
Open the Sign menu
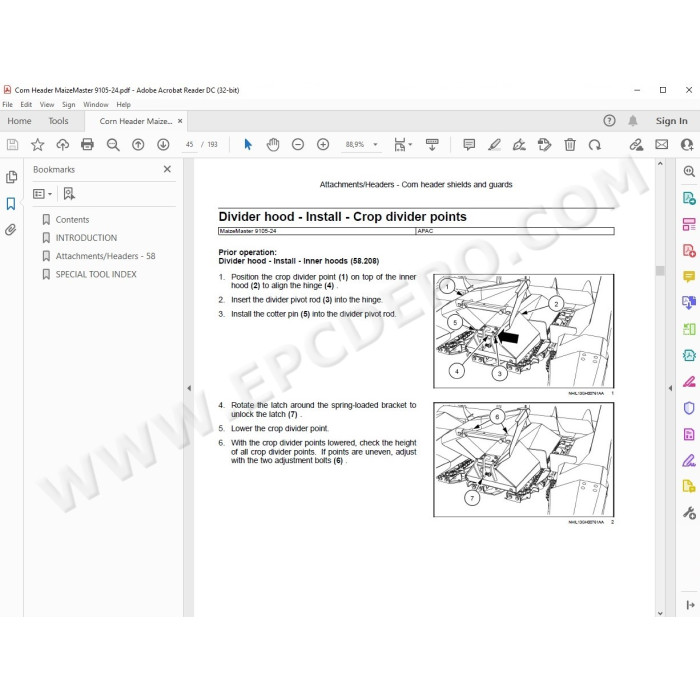(x=68, y=104)
